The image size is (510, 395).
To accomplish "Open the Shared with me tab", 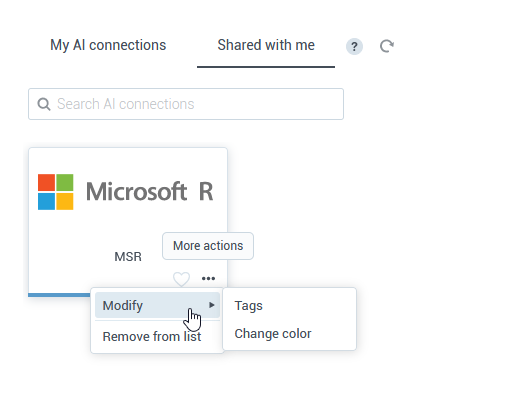I will pos(266,45).
